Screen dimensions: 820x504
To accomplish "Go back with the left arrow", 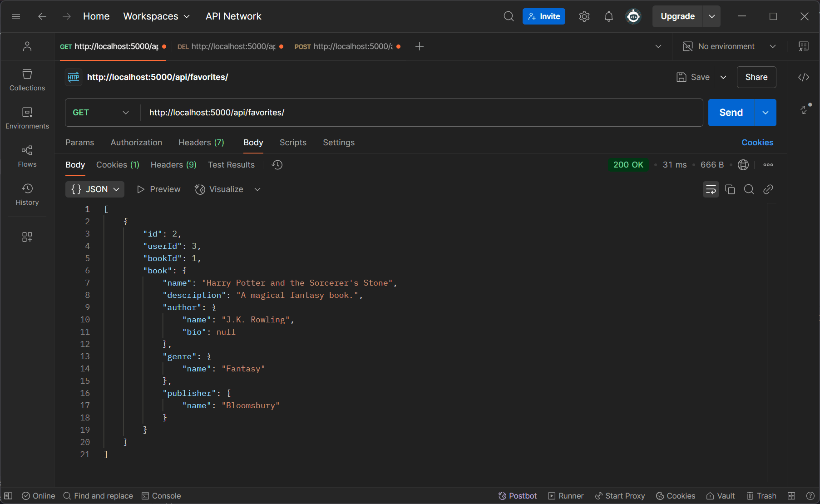I will coord(42,16).
